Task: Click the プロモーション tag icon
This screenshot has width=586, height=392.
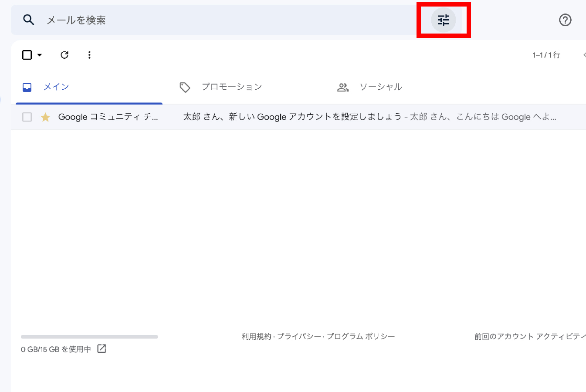Action: [185, 88]
